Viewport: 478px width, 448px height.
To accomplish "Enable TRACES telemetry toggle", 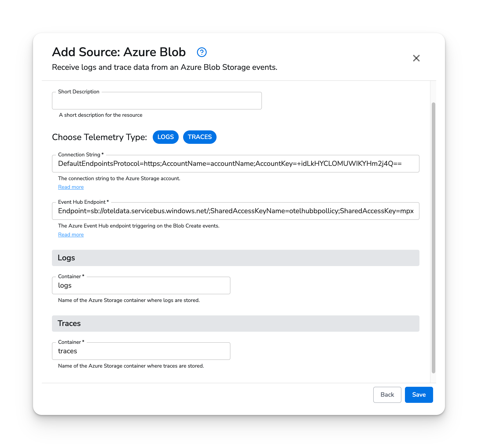I will click(200, 137).
